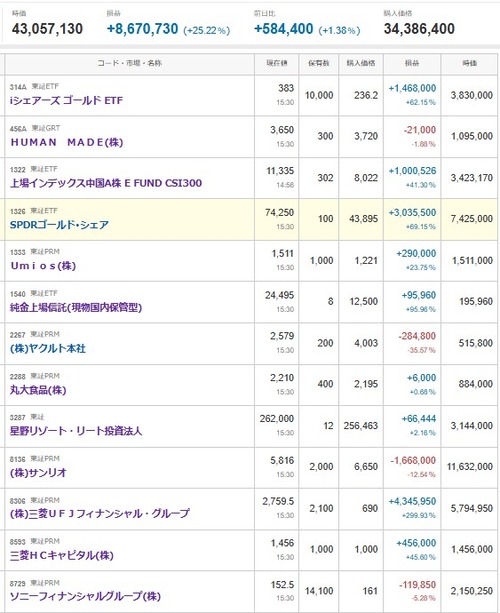The height and width of the screenshot is (613, 500).
Task: Open SPDRゴールド・シェア stock page
Action: (x=59, y=225)
